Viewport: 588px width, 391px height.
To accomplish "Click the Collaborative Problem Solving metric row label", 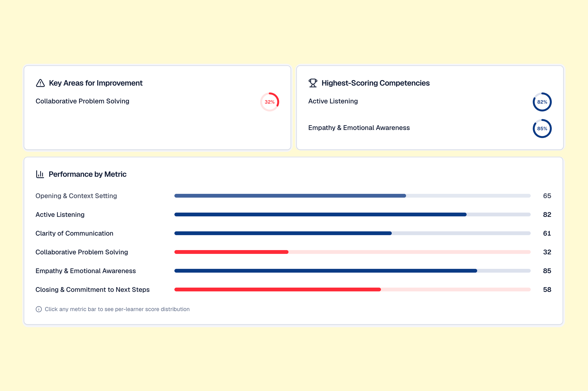I will 82,252.
